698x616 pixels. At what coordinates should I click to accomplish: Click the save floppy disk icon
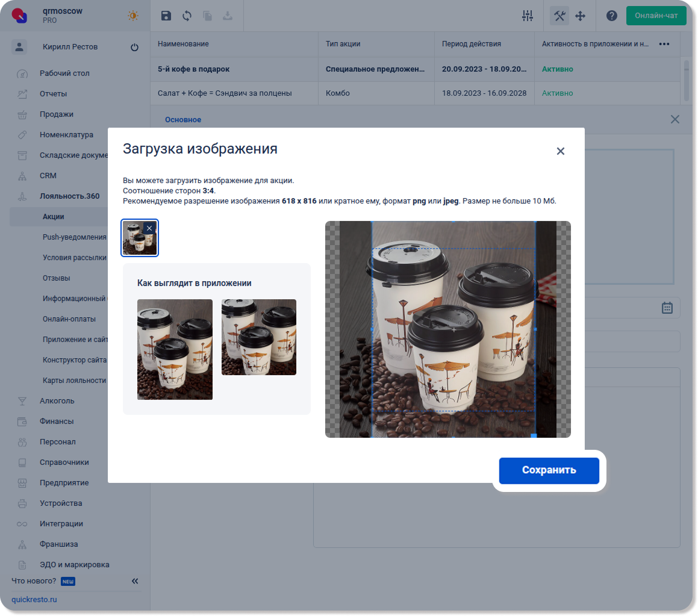166,16
